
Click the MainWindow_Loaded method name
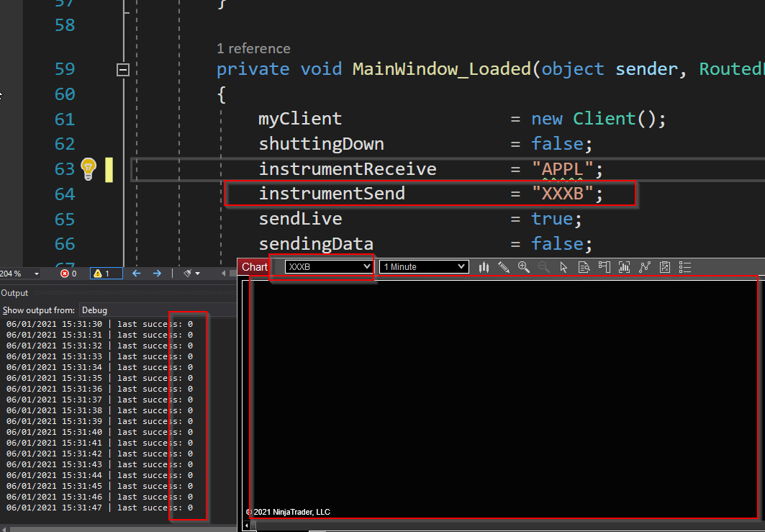coord(442,69)
